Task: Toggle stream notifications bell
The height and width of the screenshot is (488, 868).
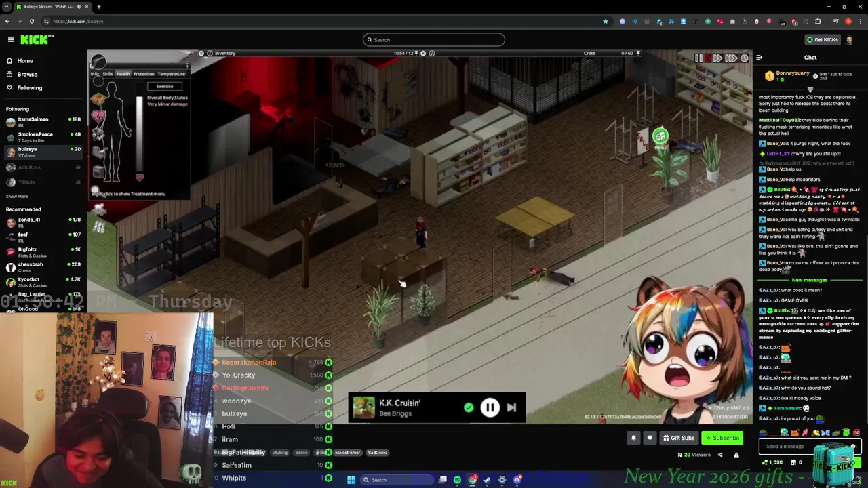Action: [633, 438]
